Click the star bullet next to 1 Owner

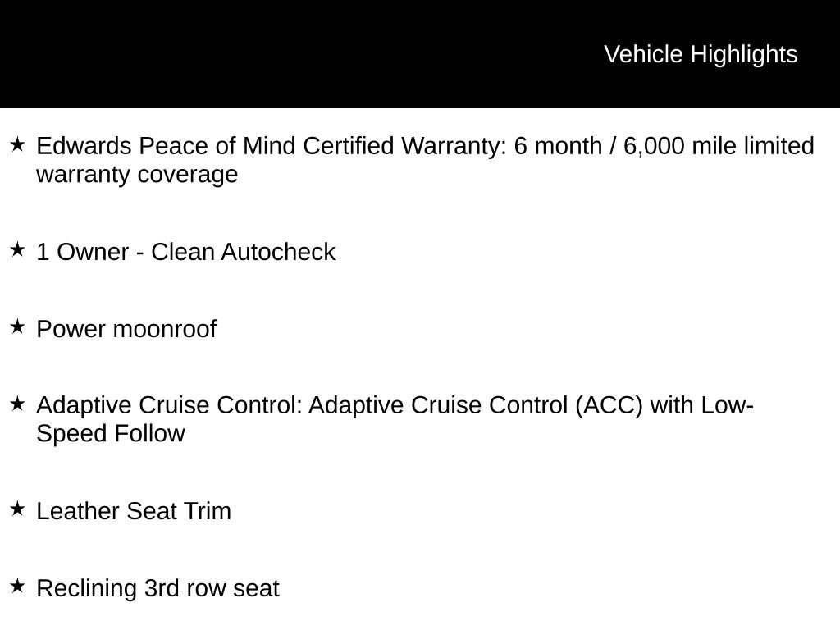(x=17, y=250)
